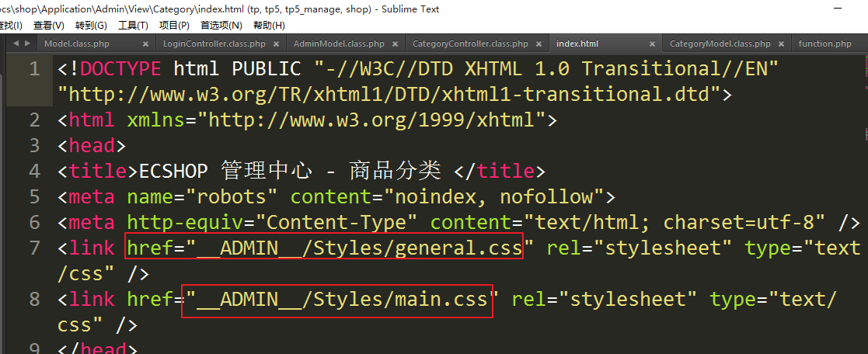Close the AdminModel.class.php tab
The image size is (868, 354).
pos(396,44)
